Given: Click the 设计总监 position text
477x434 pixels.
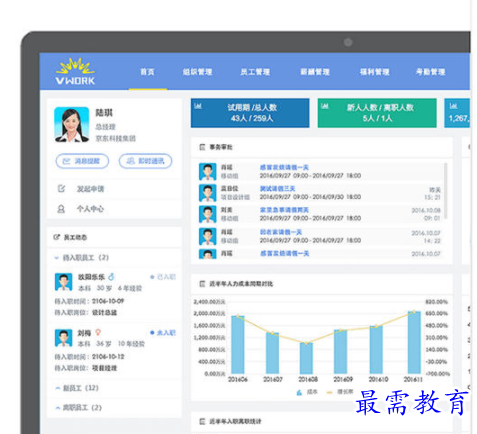Looking at the screenshot, I should [x=104, y=313].
